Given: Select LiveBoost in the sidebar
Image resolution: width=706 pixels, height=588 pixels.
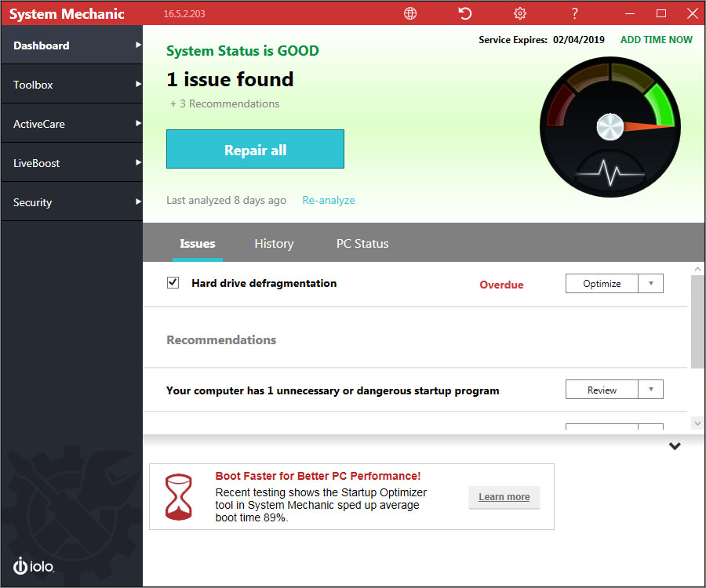Looking at the screenshot, I should (x=71, y=162).
